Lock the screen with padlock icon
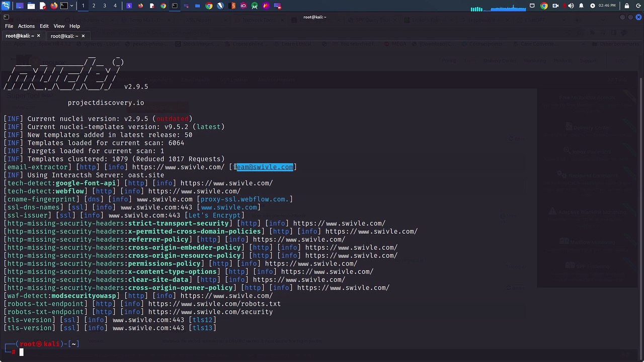The image size is (644, 362). (627, 6)
